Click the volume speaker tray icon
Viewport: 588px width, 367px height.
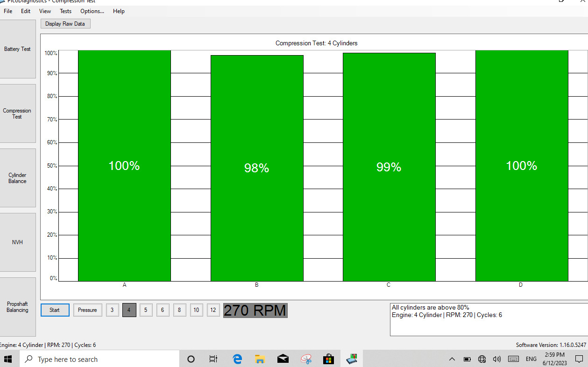pos(497,359)
